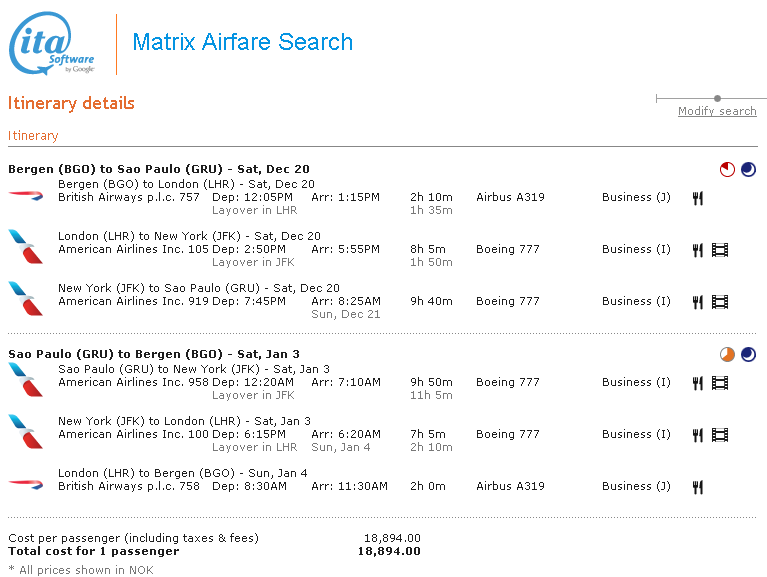Click film icon for American Airlines 105
Screen dimensions: 767x577
click(x=720, y=250)
